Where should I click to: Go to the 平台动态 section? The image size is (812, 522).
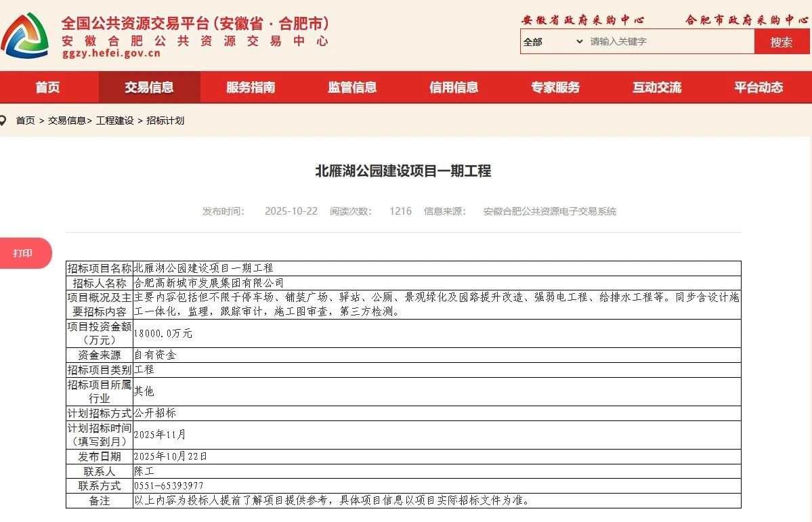point(758,87)
